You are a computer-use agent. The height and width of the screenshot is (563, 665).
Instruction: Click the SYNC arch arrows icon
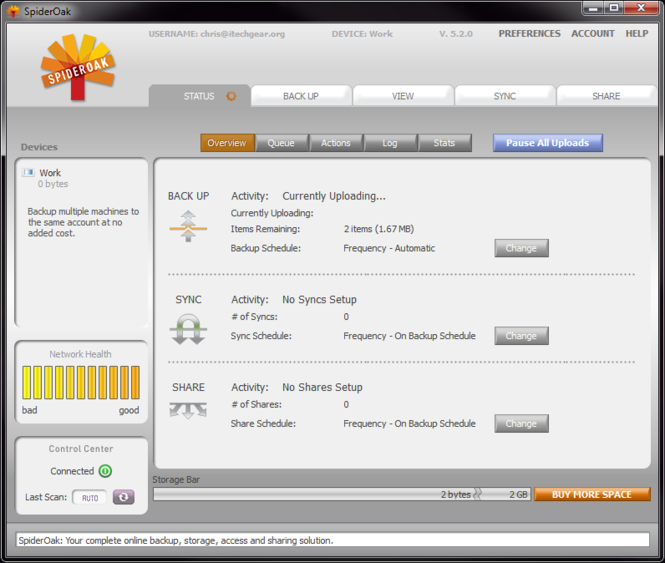[x=188, y=329]
